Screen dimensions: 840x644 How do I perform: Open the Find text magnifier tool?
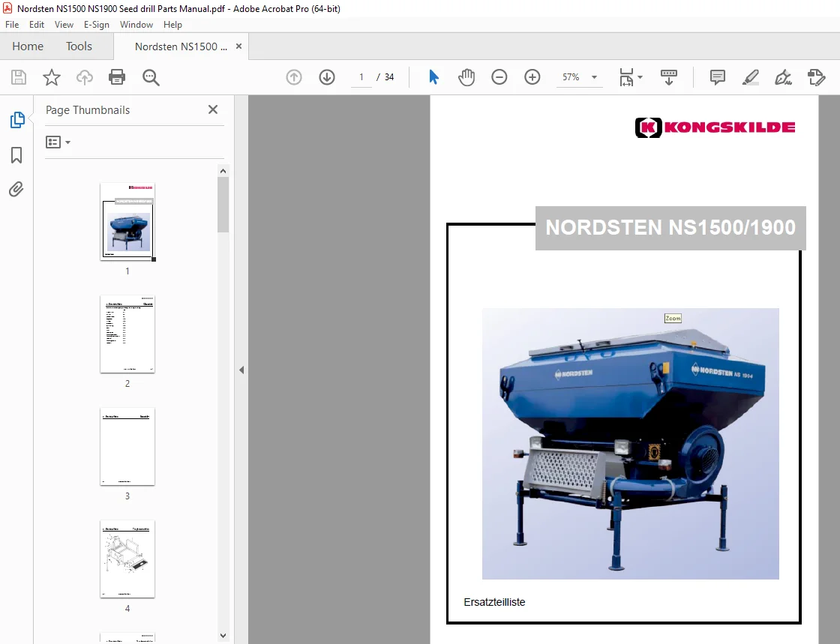pos(151,78)
